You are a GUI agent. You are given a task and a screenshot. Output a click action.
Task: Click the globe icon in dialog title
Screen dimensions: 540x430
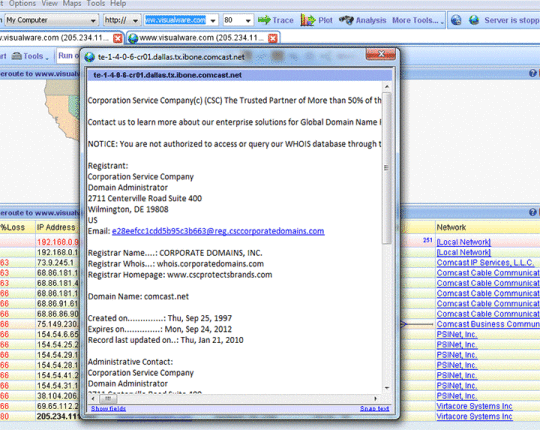tap(90, 57)
